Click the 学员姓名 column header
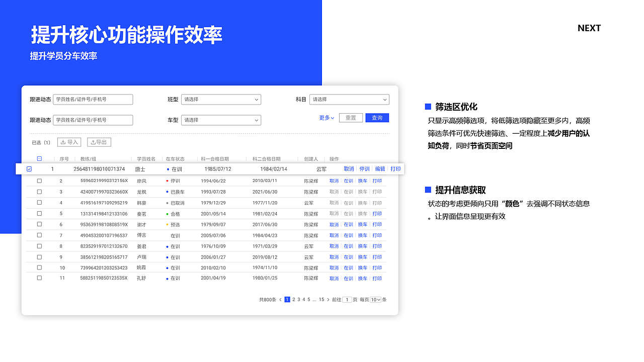This screenshot has height=362, width=644. [x=146, y=159]
